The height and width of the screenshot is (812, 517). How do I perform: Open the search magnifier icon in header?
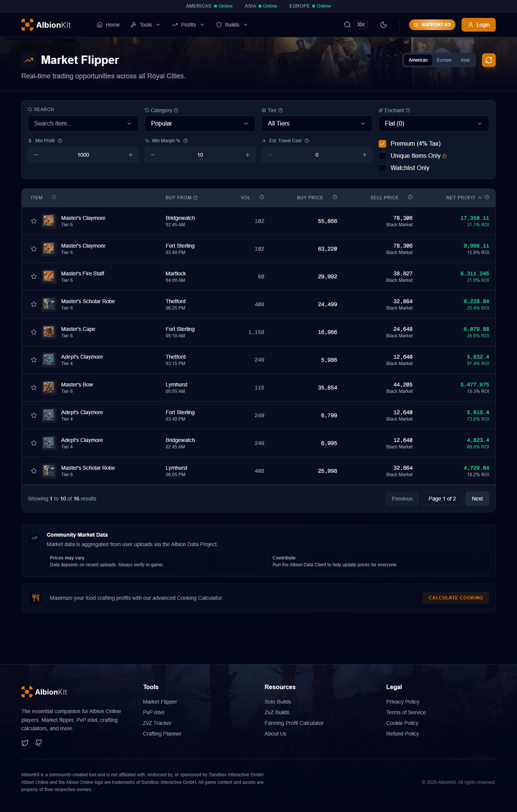347,25
